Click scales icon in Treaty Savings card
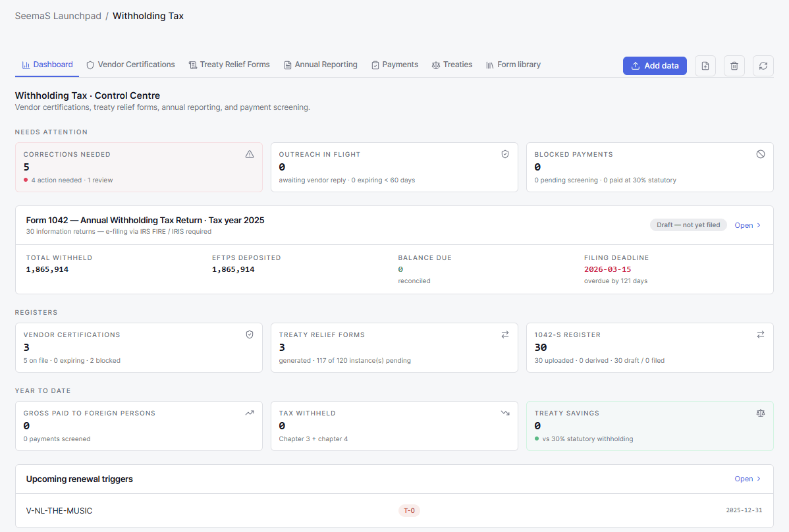 (760, 413)
